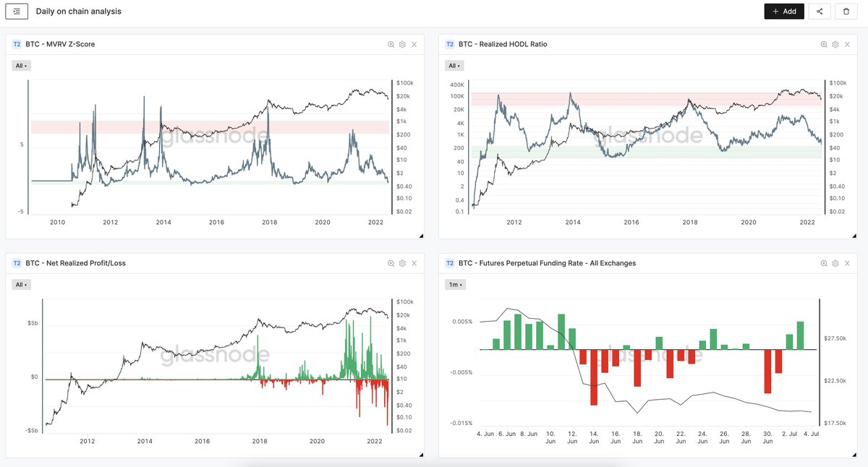Expand the All dropdown in Realized HODL Ratio panel

click(454, 66)
